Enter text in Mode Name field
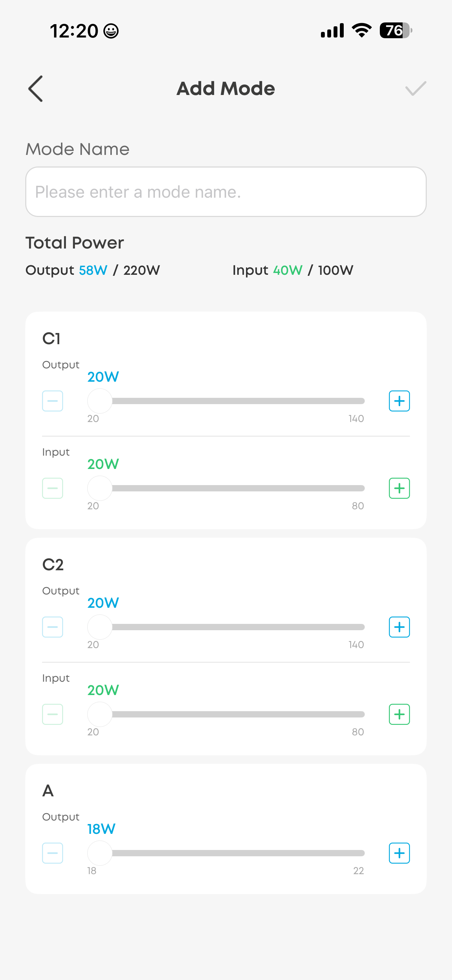The width and height of the screenshot is (452, 980). tap(226, 192)
